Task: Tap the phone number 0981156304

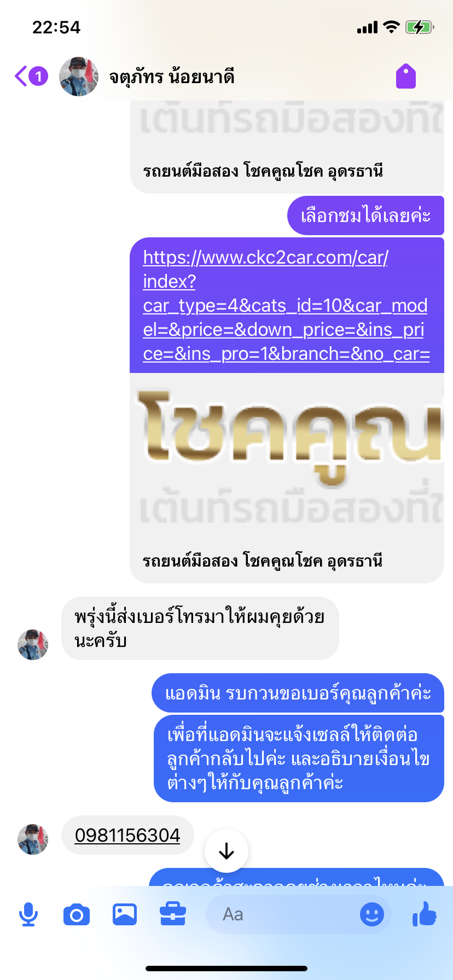Action: [127, 835]
